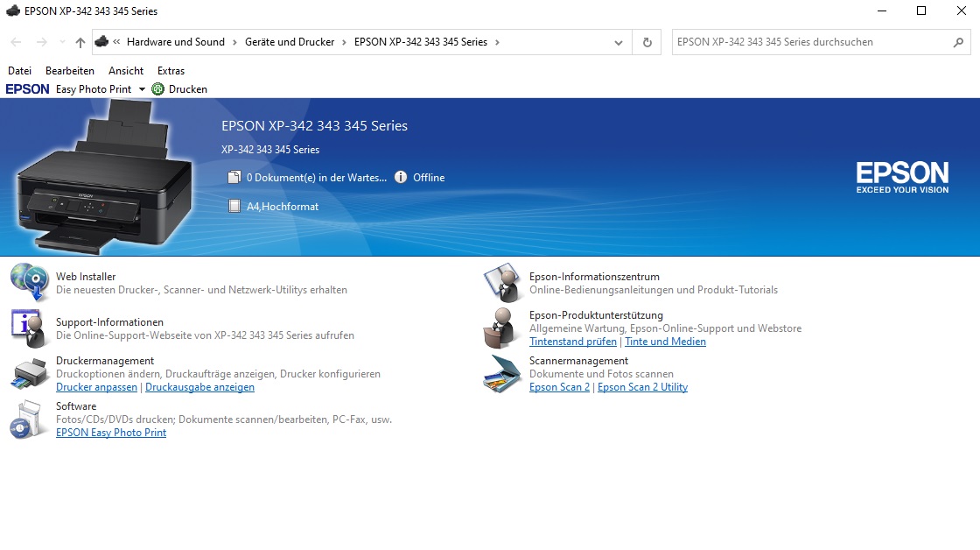Click the Druckausgabe anzeigen link
Image resolution: width=980 pixels, height=550 pixels.
click(x=200, y=387)
